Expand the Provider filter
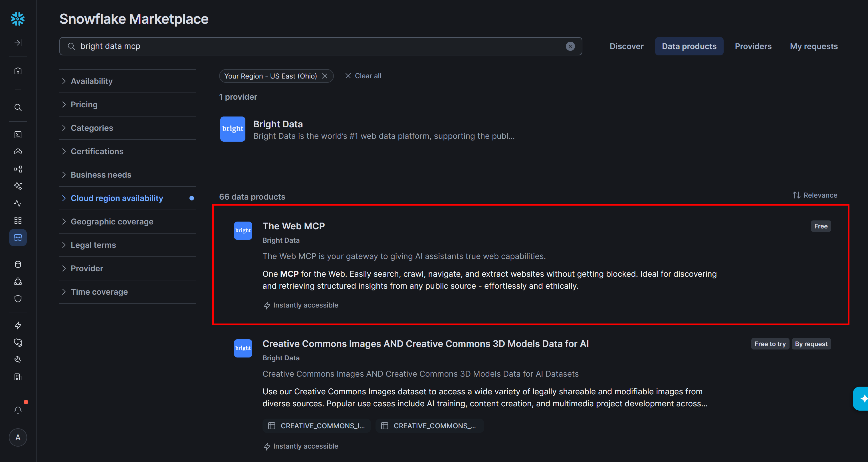Viewport: 868px width, 462px height. 128,268
